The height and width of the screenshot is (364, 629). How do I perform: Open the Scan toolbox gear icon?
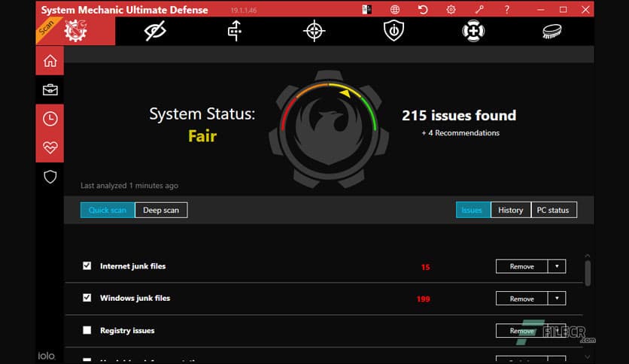click(75, 31)
